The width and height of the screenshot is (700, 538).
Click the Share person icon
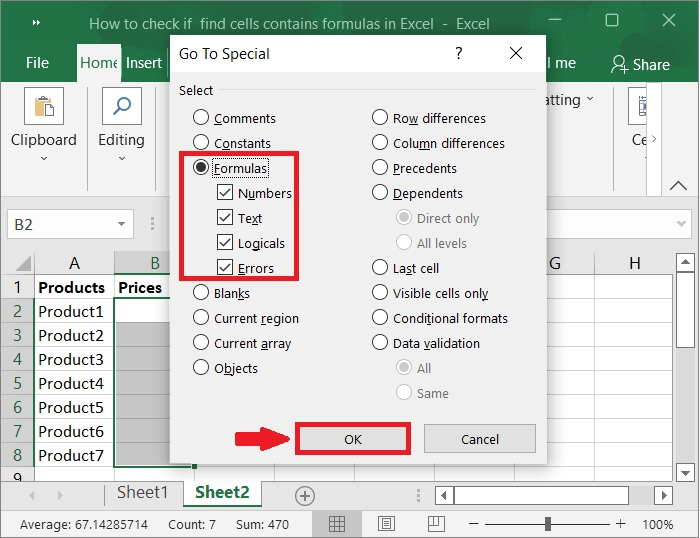(x=620, y=64)
